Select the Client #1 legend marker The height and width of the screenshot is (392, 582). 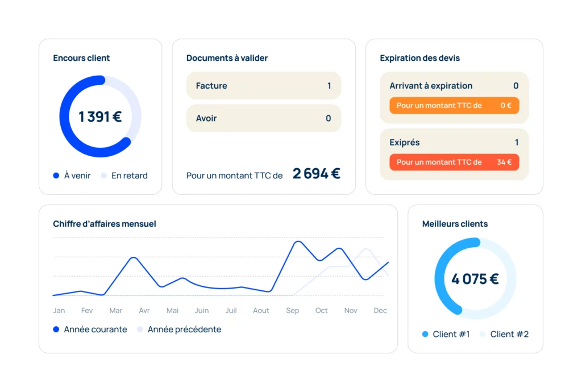426,334
